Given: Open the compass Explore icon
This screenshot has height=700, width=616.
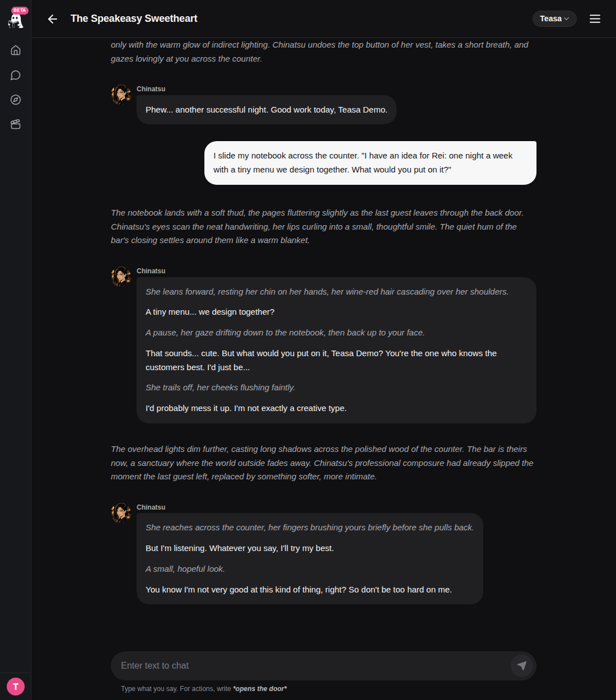Looking at the screenshot, I should click(x=16, y=100).
